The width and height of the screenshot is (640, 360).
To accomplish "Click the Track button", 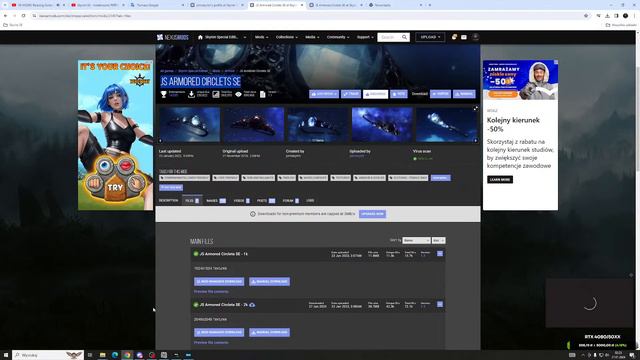I will [x=351, y=94].
